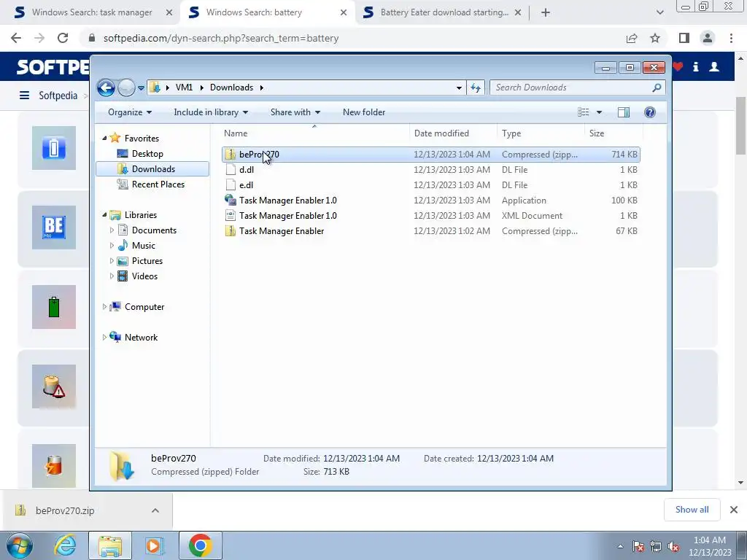Image resolution: width=747 pixels, height=560 pixels.
Task: Open the Windows Start menu
Action: [19, 545]
